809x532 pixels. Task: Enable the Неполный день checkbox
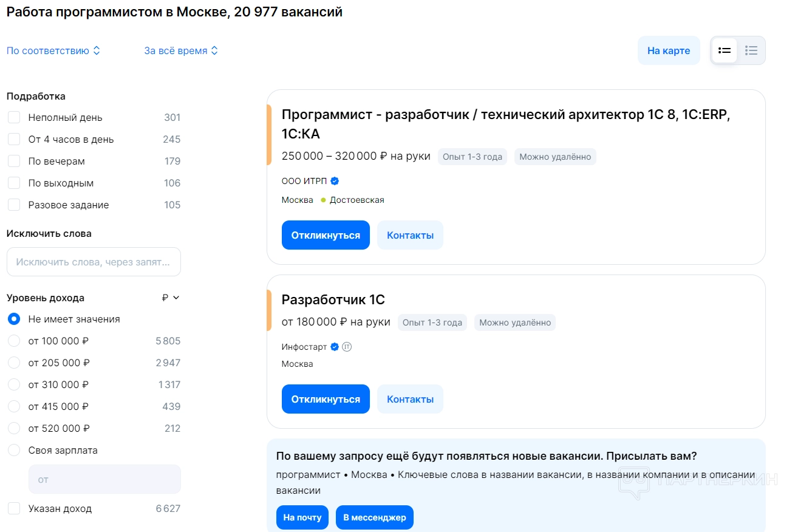point(14,117)
